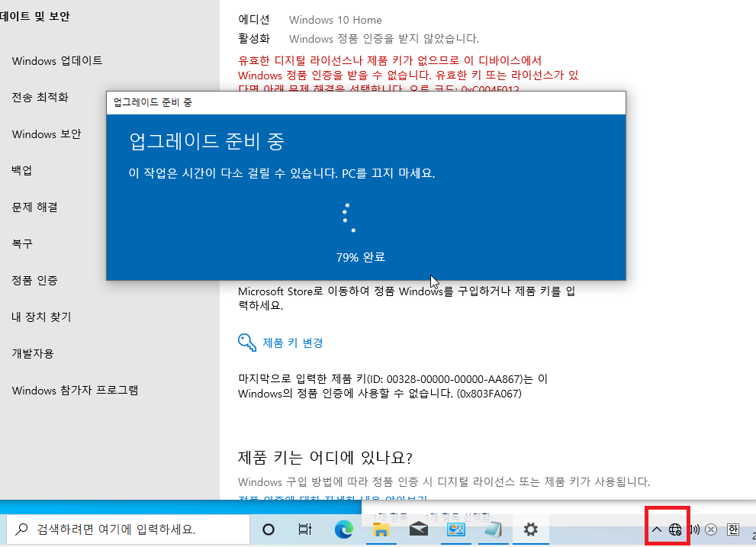Click search magnifier icon in taskbar
The width and height of the screenshot is (756, 547).
(x=21, y=529)
